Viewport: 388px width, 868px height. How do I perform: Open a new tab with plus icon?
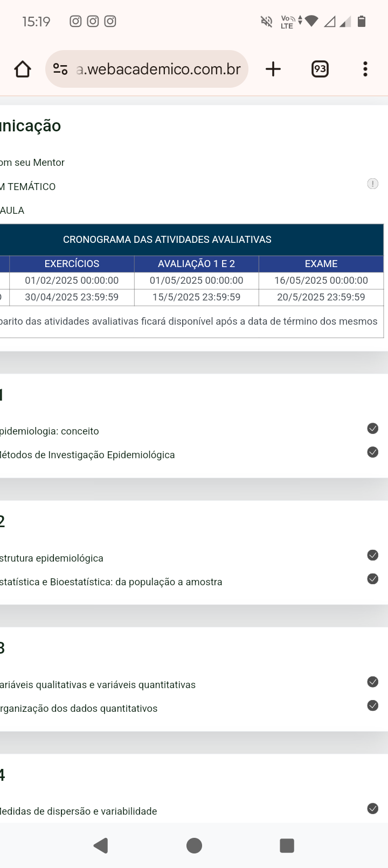pos(273,69)
